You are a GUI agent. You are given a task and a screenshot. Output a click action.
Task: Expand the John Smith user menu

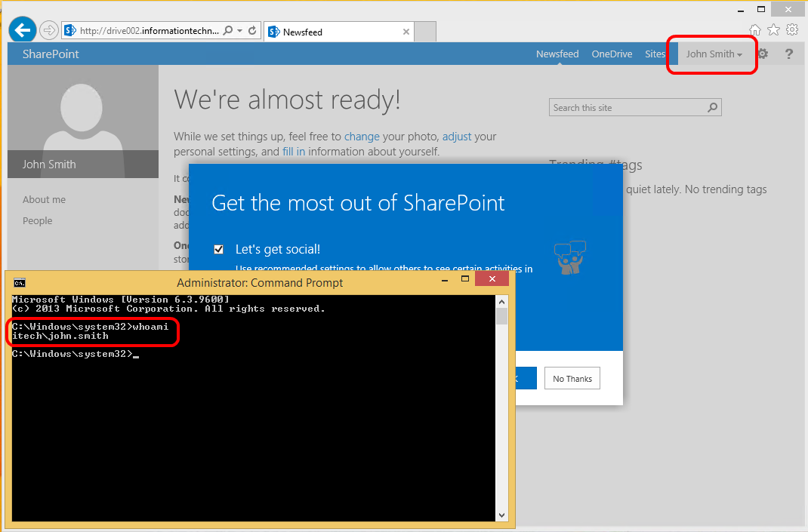coord(714,54)
